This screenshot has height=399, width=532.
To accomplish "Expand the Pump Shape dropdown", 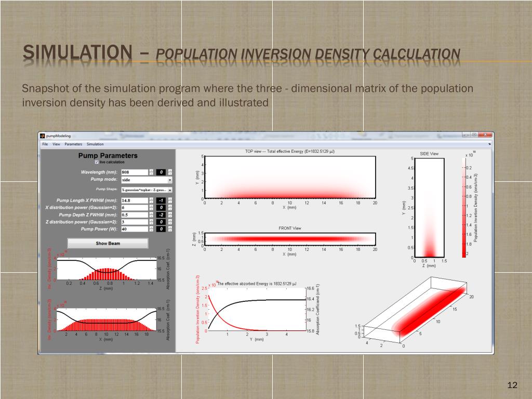I will pyautogui.click(x=147, y=190).
